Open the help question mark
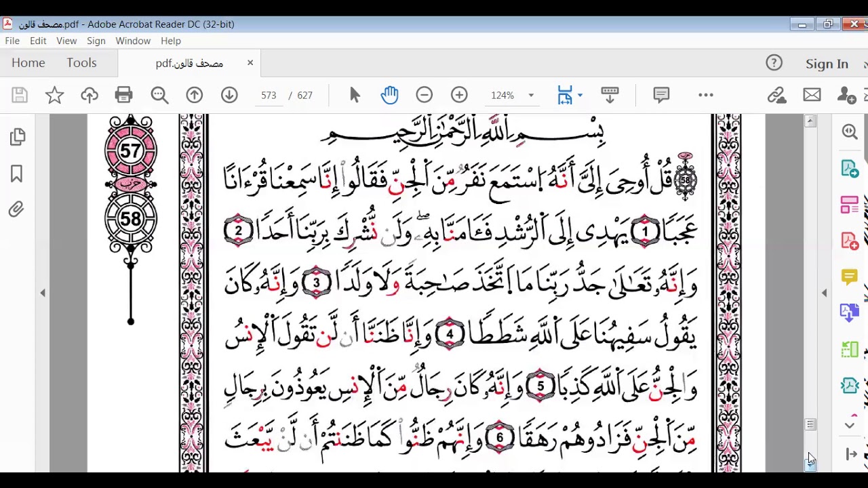This screenshot has height=488, width=868. (774, 63)
